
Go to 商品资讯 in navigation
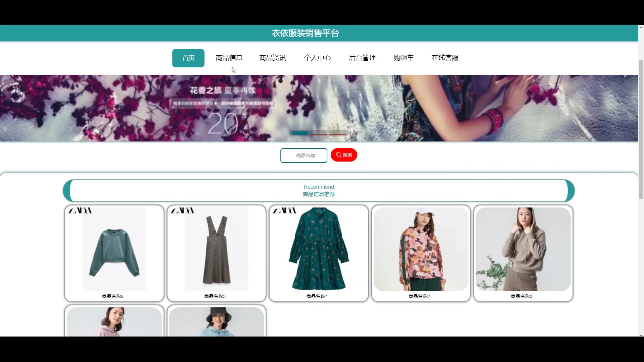click(273, 58)
